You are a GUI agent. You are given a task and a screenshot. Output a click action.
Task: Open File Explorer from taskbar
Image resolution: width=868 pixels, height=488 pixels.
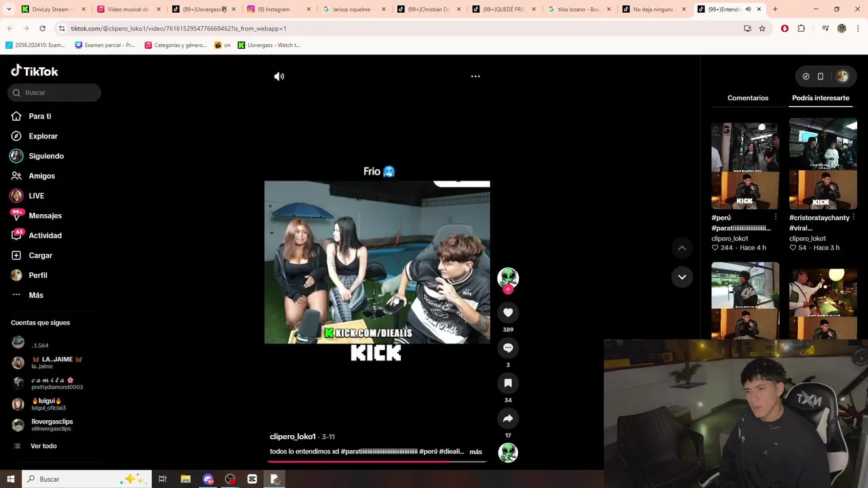click(x=185, y=479)
